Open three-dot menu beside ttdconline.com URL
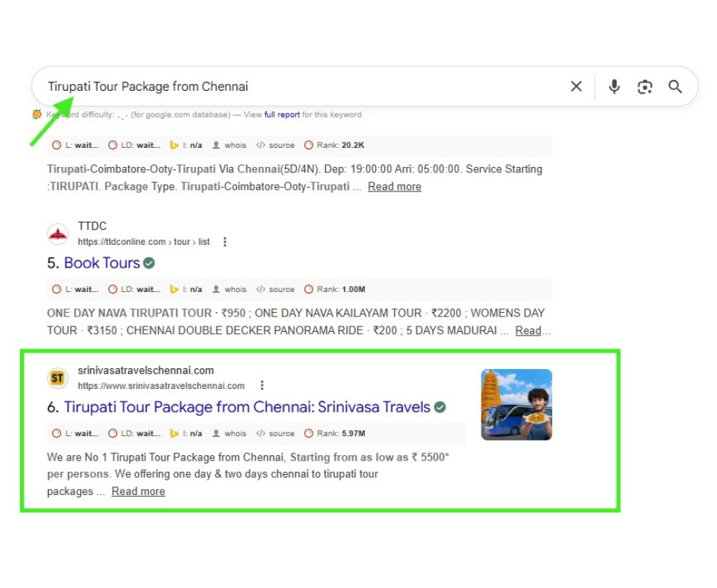The image size is (717, 588). [x=224, y=242]
